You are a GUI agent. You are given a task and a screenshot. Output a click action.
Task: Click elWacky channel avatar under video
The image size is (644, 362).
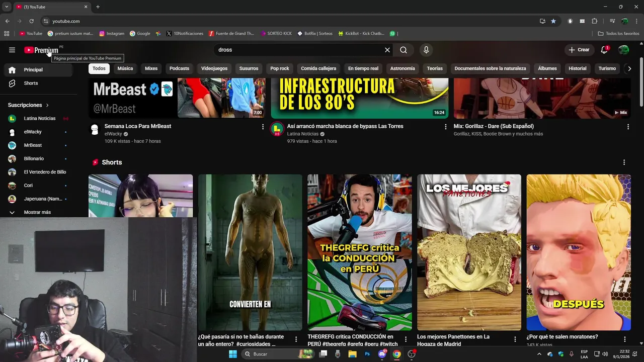tap(94, 129)
